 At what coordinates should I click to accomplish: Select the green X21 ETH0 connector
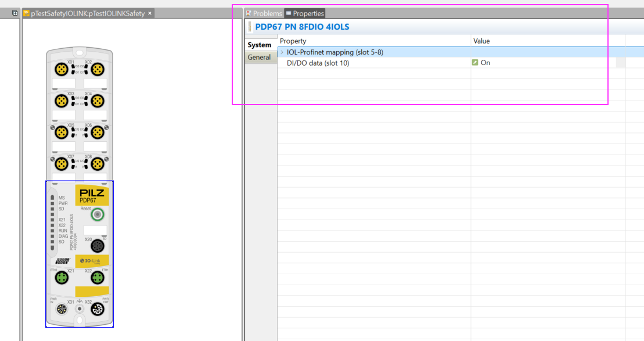pos(62,278)
